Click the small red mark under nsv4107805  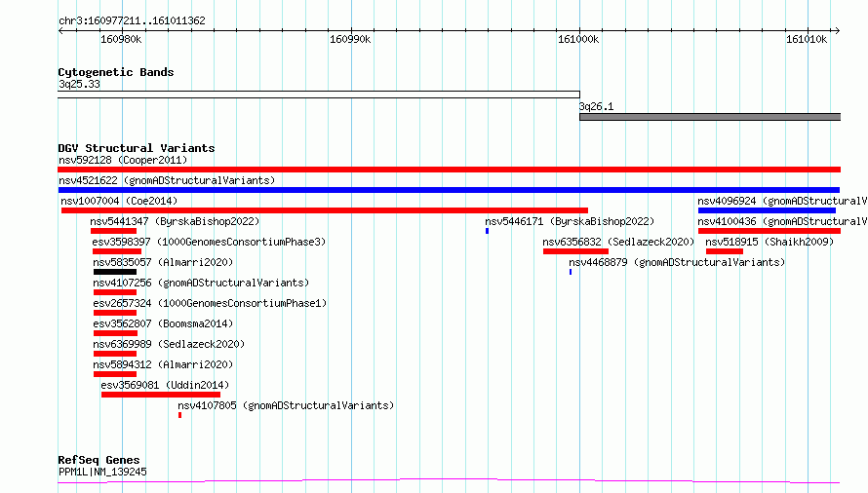(179, 415)
